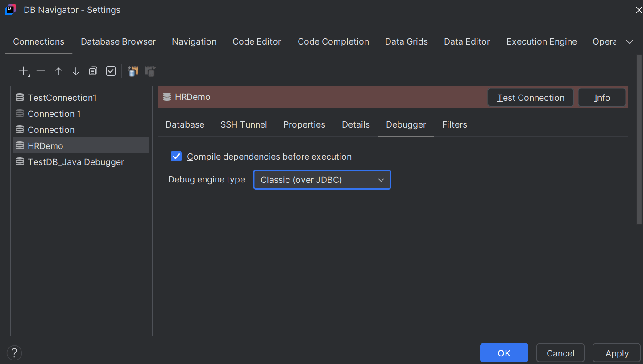Open the Data Grids tab
This screenshot has height=364, width=643.
(407, 42)
